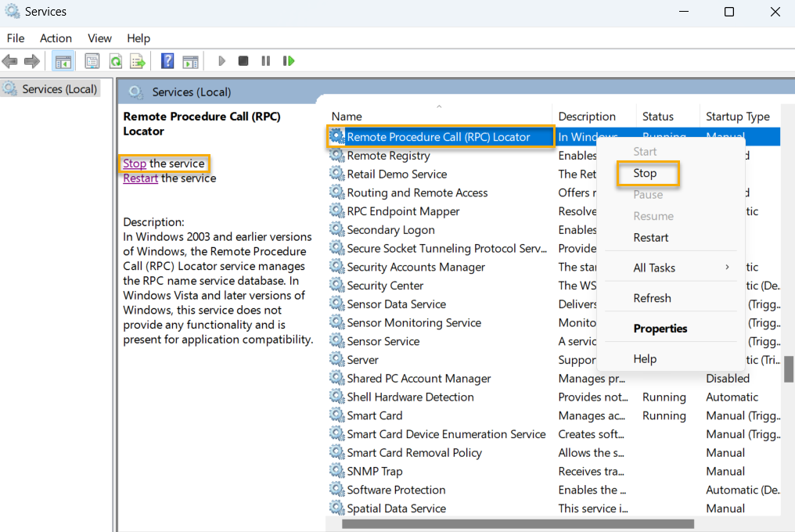Click the Refresh toolbar icon
This screenshot has width=795, height=532.
coord(114,60)
